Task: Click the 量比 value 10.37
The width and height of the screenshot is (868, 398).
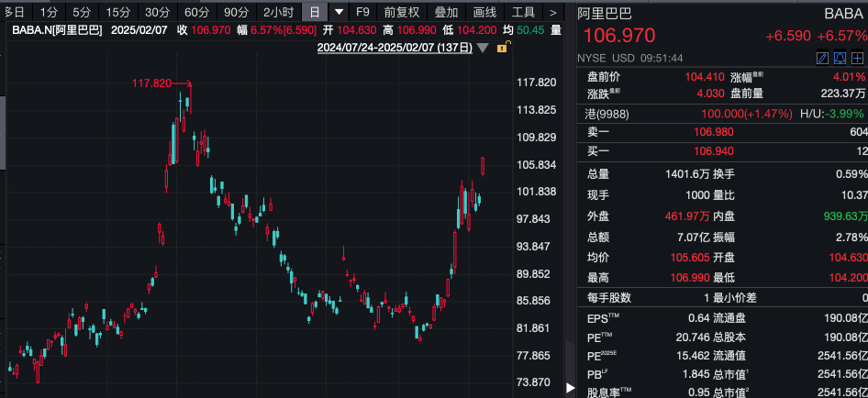Action: click(x=854, y=194)
